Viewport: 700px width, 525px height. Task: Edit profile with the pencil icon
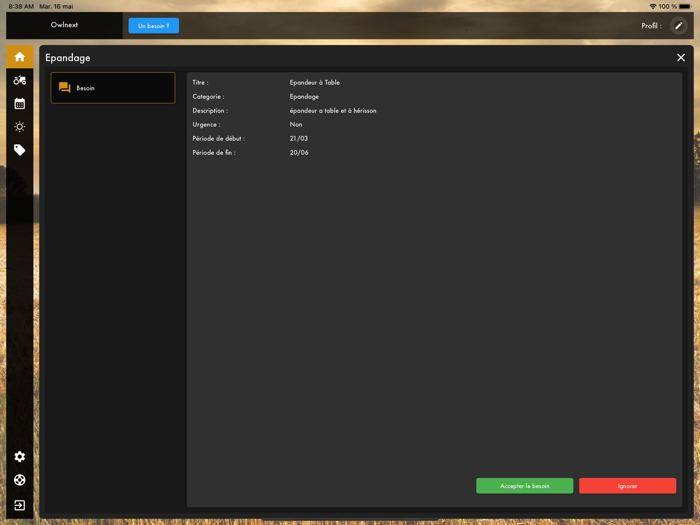point(679,26)
